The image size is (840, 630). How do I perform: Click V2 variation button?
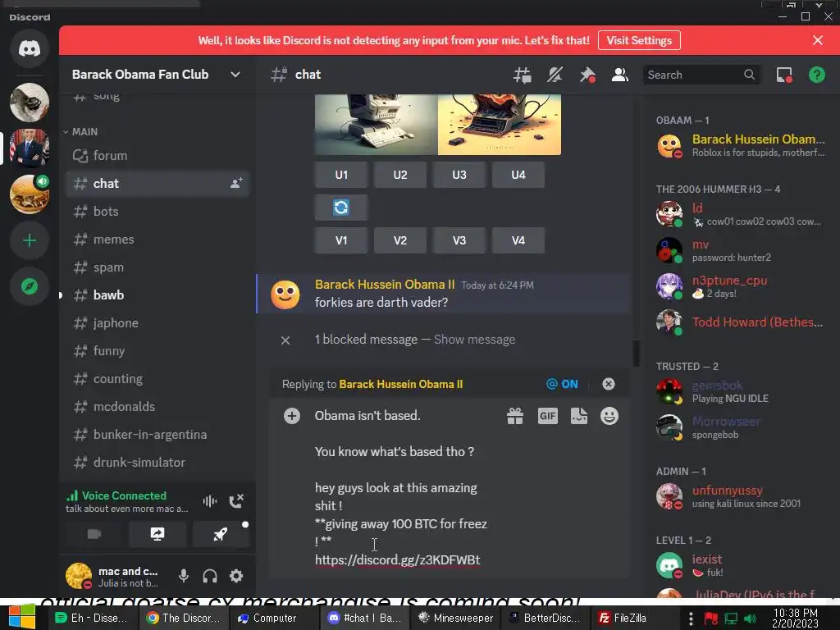[400, 240]
